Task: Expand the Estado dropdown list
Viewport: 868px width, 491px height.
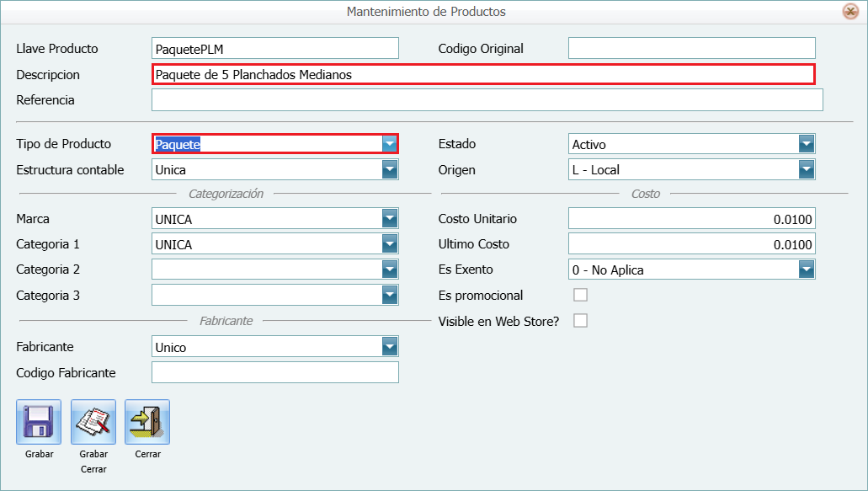Action: click(x=807, y=144)
